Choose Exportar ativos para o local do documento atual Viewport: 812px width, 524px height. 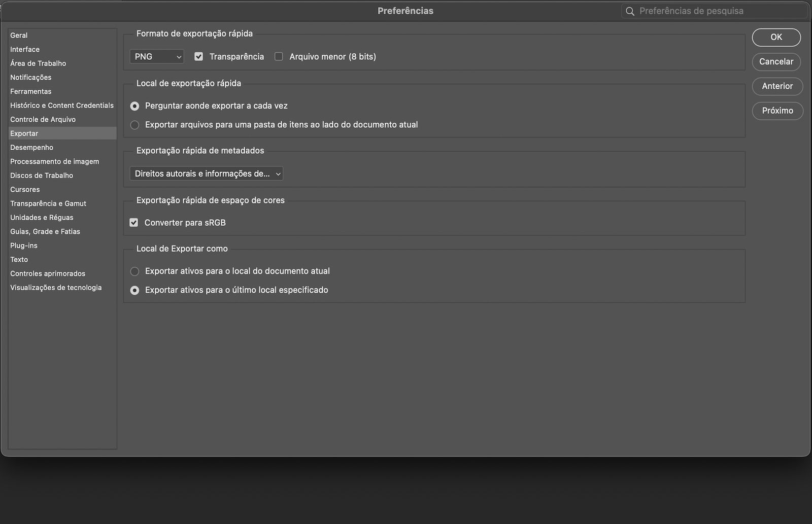(134, 271)
